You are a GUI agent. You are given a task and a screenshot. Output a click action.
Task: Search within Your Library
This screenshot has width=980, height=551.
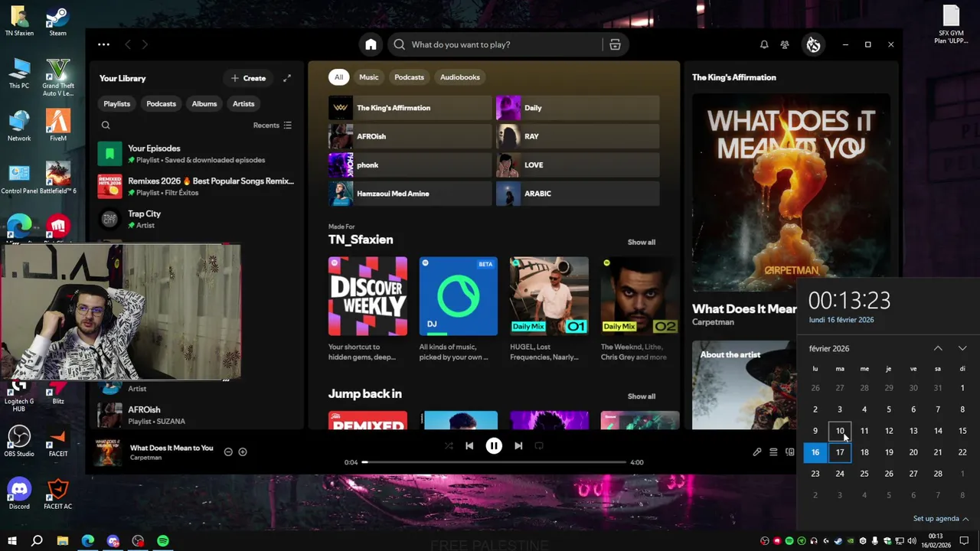(106, 126)
